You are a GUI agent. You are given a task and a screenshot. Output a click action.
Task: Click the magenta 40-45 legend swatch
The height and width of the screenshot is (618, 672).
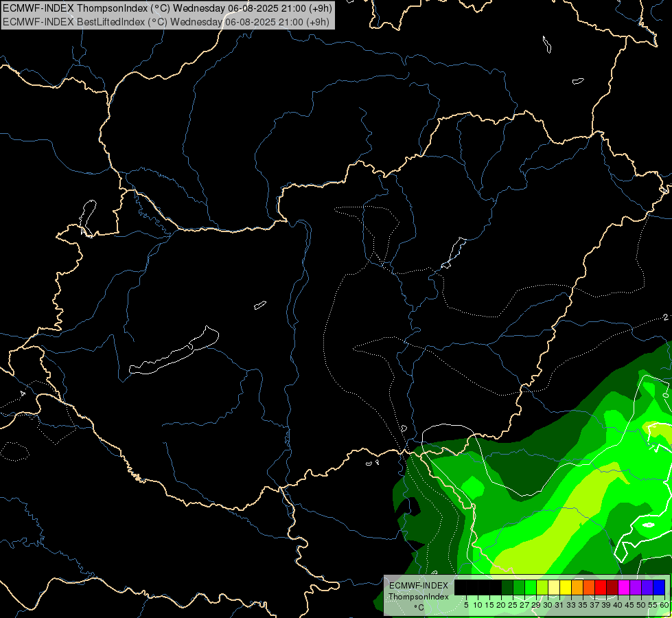(x=623, y=587)
